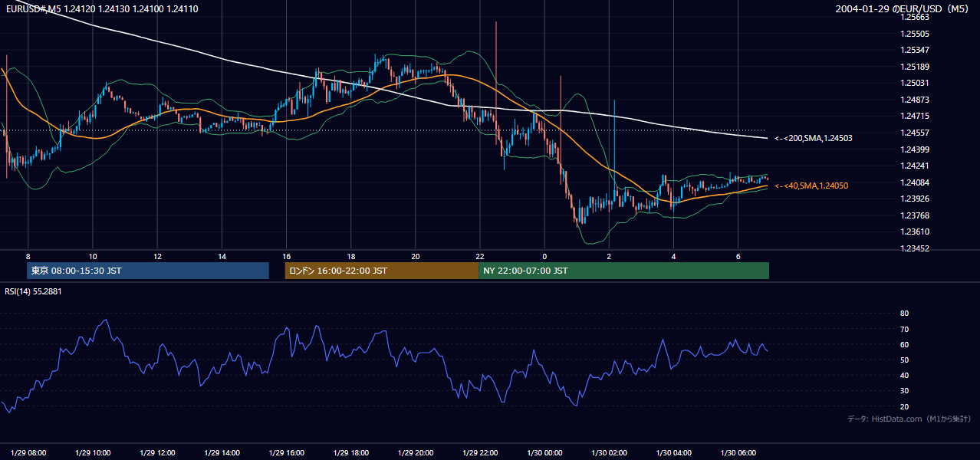Click the bottom time label 1/29 12:00
The image size is (980, 460).
pos(157,452)
